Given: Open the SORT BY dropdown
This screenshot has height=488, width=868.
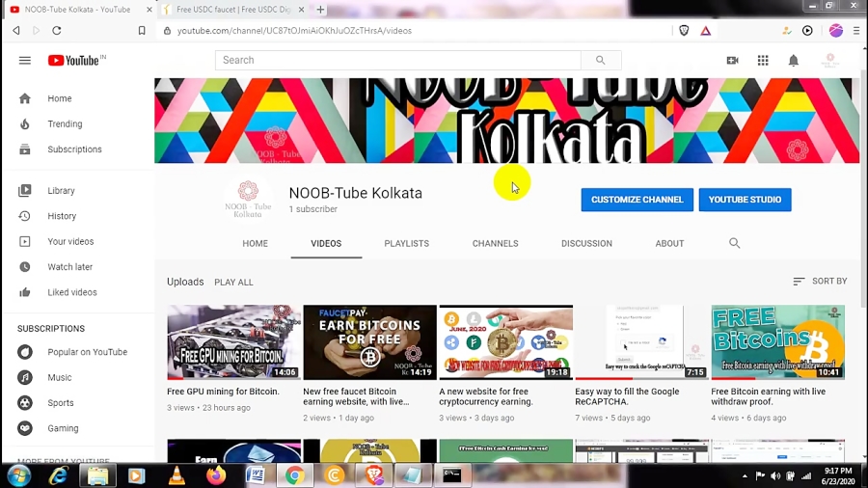Looking at the screenshot, I should pyautogui.click(x=820, y=281).
